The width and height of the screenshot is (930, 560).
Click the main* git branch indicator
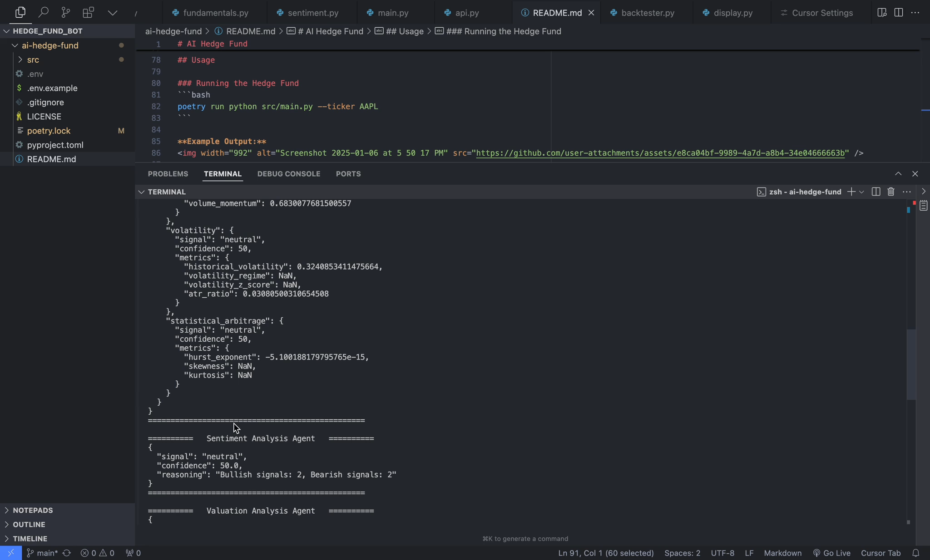[x=42, y=553]
